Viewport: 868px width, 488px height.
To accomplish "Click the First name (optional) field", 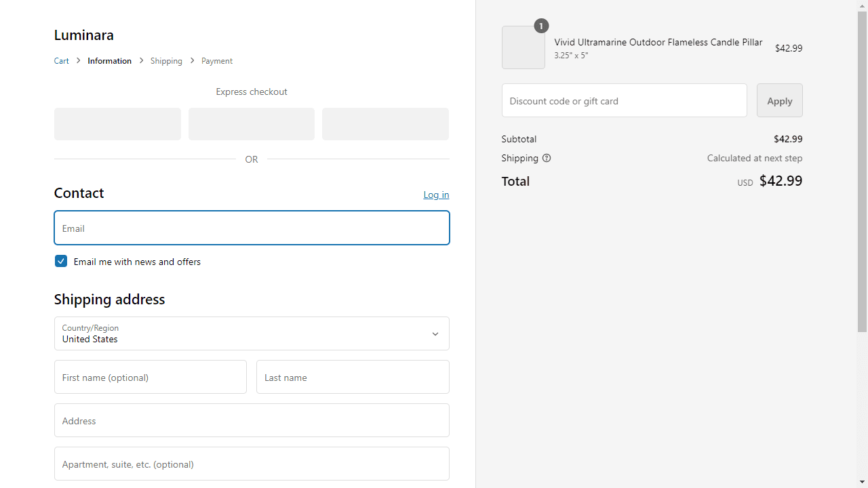I will [x=151, y=377].
